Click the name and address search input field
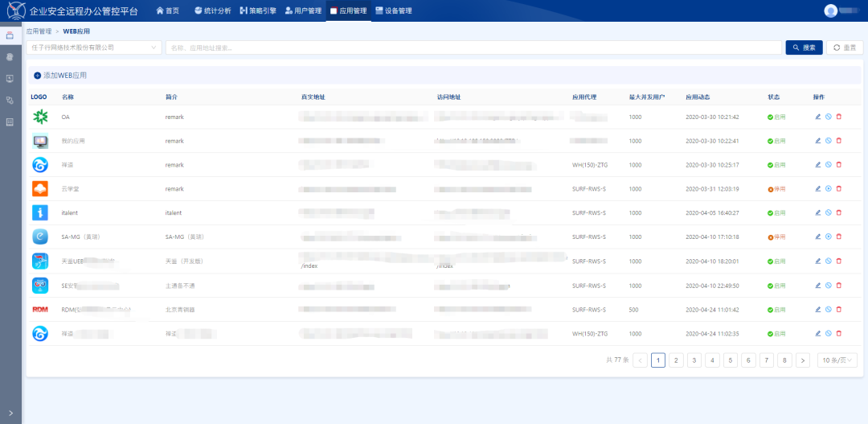 pos(473,47)
